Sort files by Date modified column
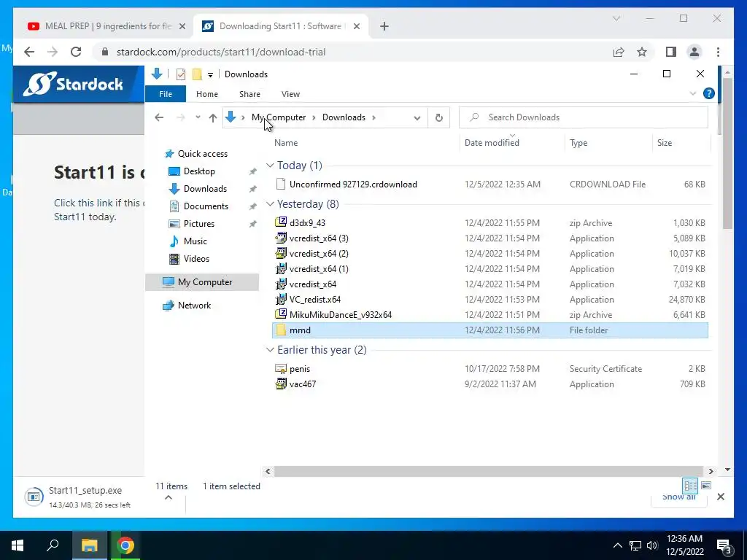Image resolution: width=747 pixels, height=560 pixels. coord(492,143)
